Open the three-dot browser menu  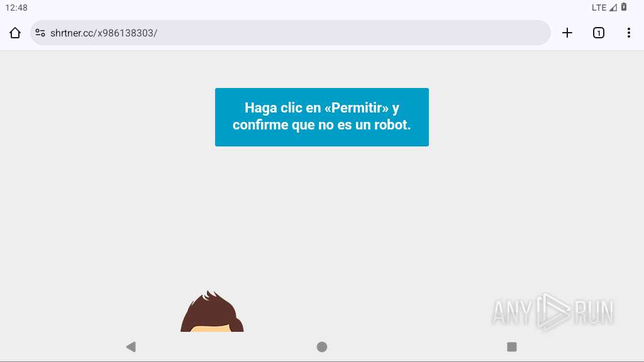[x=629, y=33]
